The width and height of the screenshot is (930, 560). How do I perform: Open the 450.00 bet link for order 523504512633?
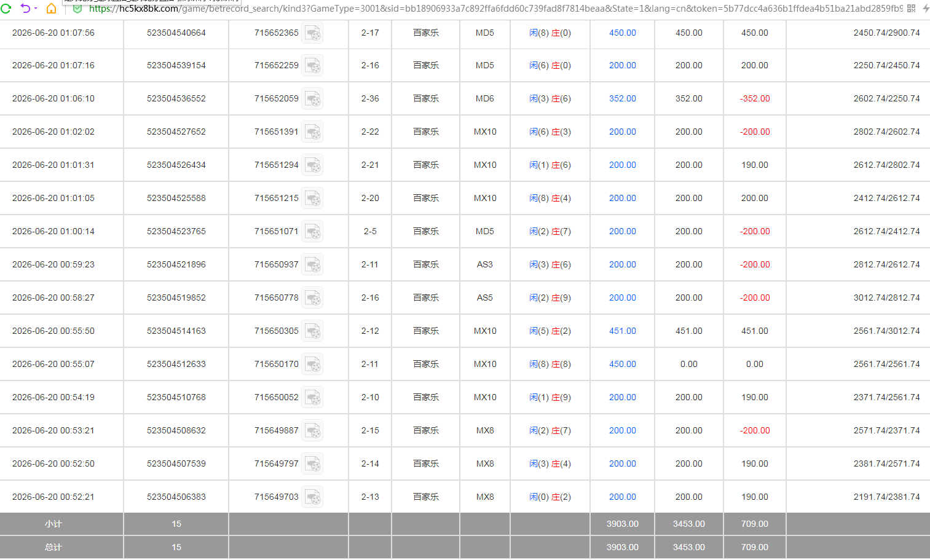(x=623, y=364)
